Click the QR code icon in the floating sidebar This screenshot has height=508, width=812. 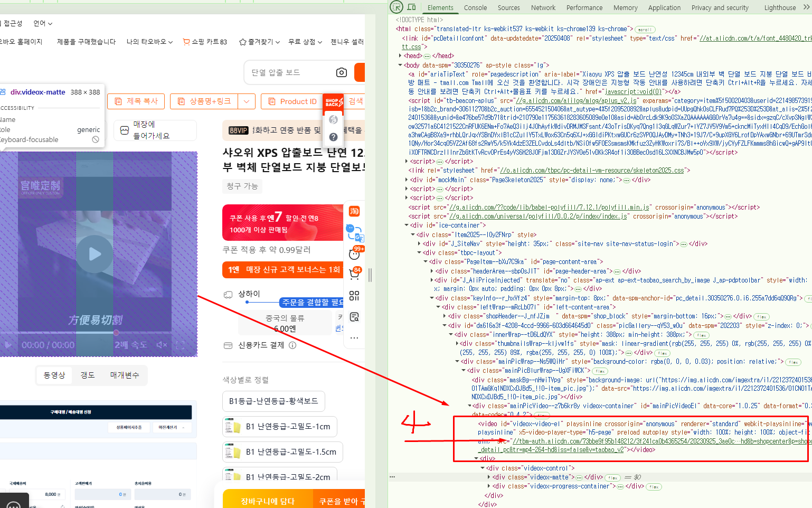point(354,296)
